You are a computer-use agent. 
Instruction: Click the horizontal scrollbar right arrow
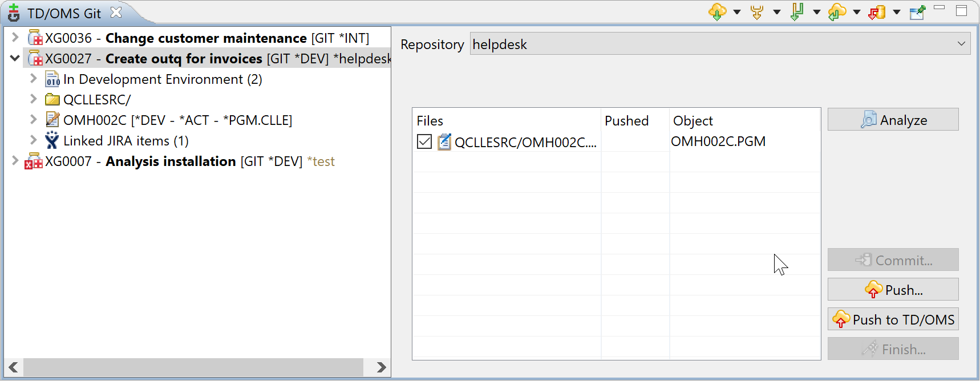click(381, 367)
